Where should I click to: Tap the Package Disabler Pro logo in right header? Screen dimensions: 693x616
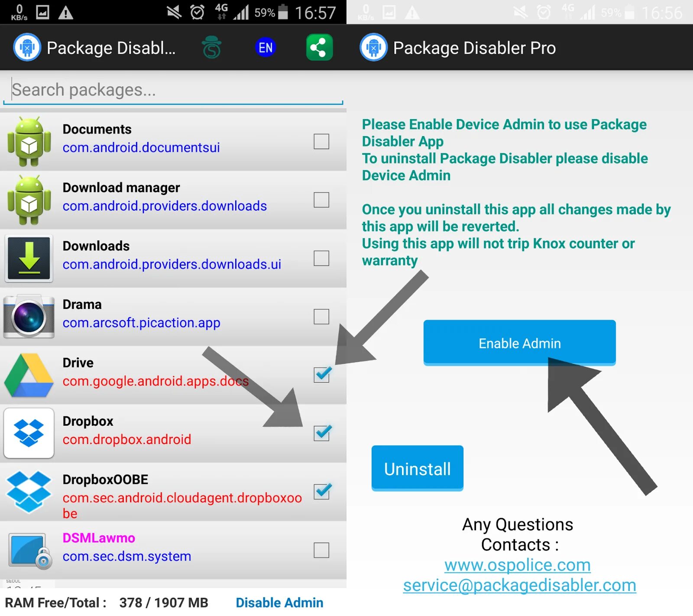(x=373, y=47)
